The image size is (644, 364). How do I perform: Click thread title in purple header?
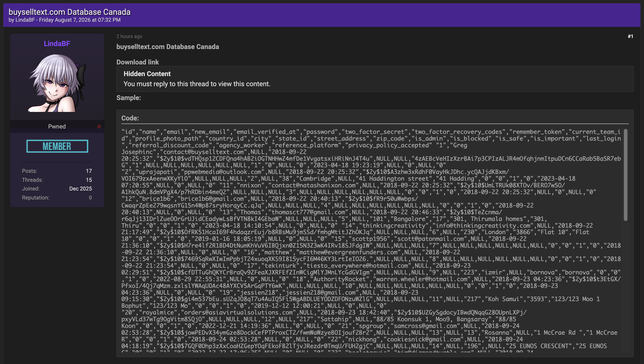pos(69,12)
